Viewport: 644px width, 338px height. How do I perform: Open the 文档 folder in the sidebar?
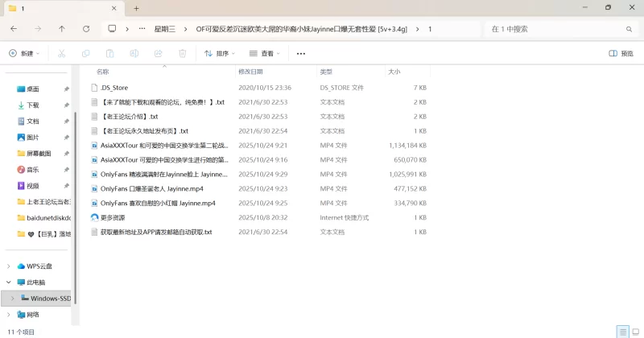[33, 122]
